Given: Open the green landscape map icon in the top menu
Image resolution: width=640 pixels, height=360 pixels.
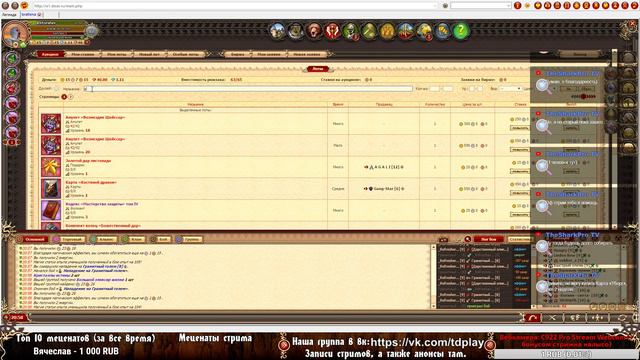Looking at the screenshot, I should click(406, 31).
